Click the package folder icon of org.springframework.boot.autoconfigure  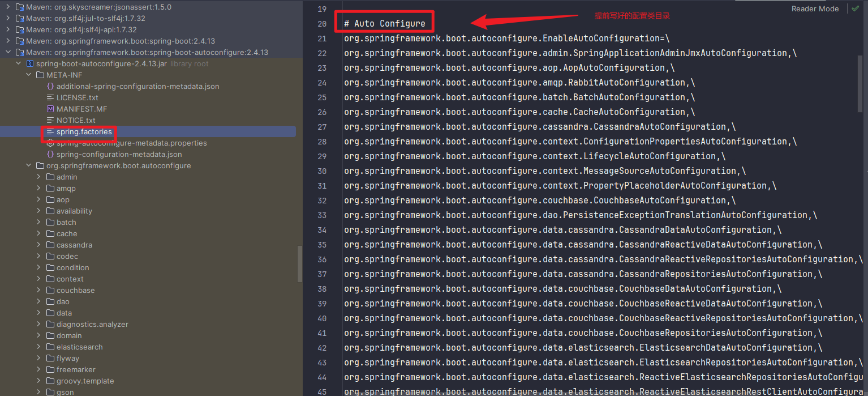point(40,166)
